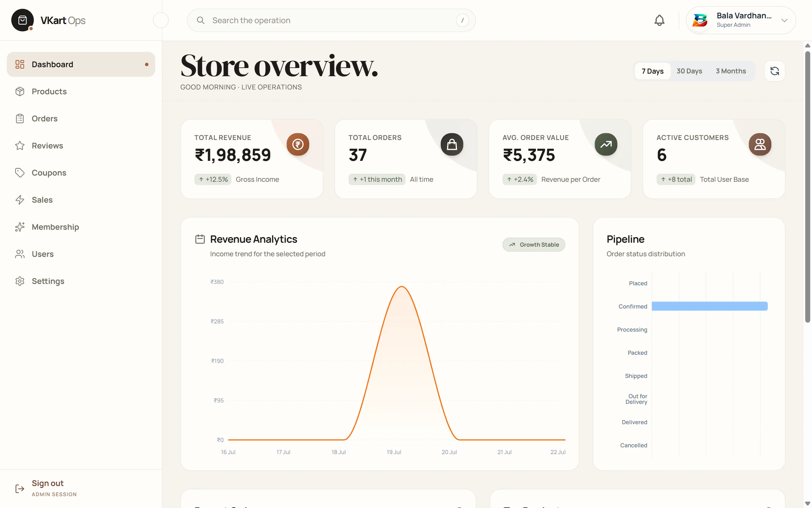Click the Reviews star icon
812x508 pixels.
(x=20, y=145)
